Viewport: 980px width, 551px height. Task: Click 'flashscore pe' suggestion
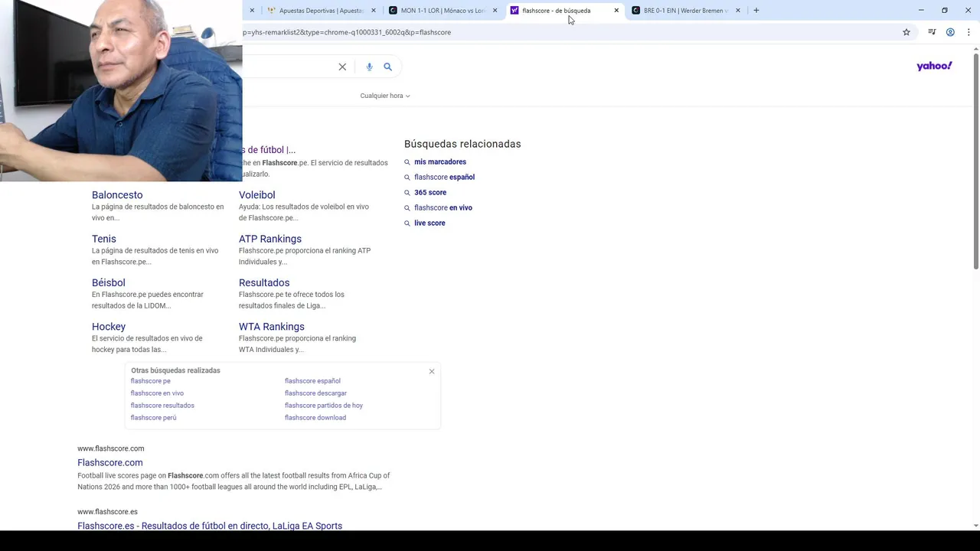coord(151,381)
